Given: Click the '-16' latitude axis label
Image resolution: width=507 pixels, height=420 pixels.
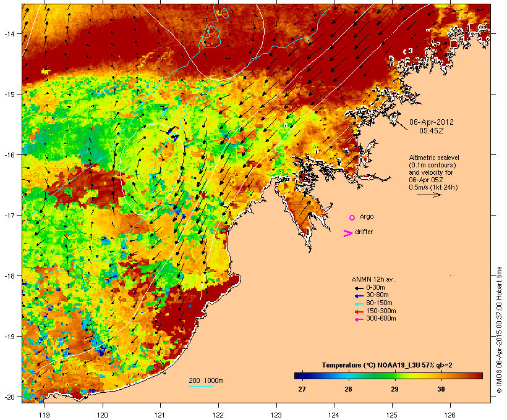Looking at the screenshot, I should [x=9, y=155].
